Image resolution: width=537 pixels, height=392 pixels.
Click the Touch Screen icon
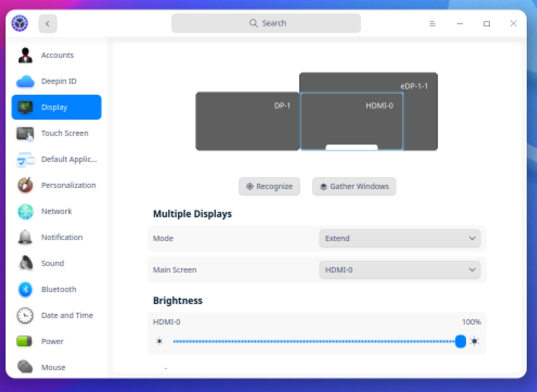click(x=25, y=133)
